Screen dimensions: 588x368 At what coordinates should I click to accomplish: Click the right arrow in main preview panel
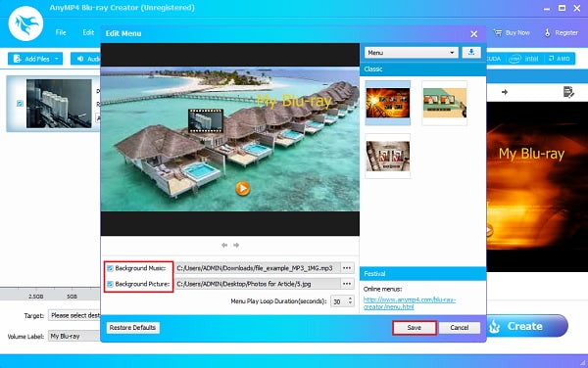tap(505, 92)
